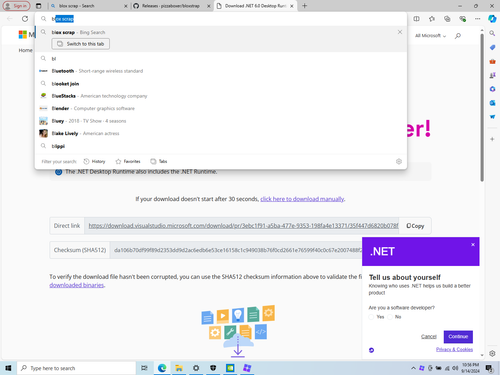Viewport: 500px width, 375px height.
Task: Filter suggestions by Tabs
Action: 159,161
